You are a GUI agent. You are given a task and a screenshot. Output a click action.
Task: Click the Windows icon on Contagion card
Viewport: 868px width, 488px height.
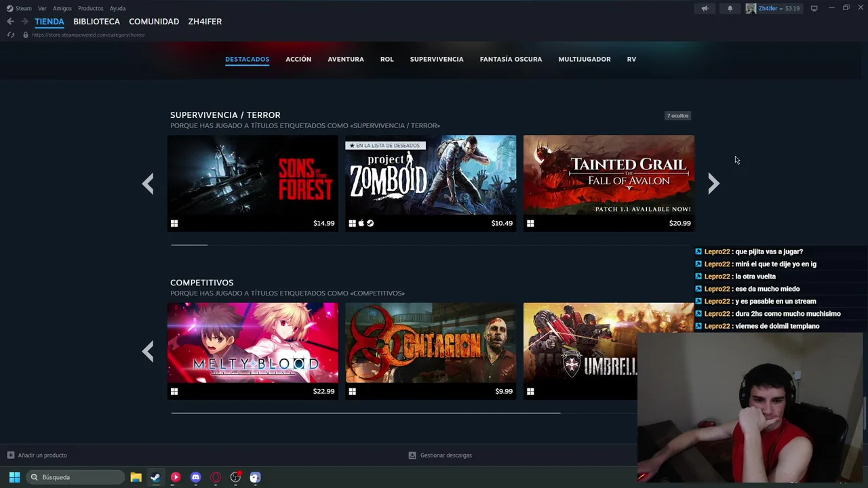[x=352, y=391]
